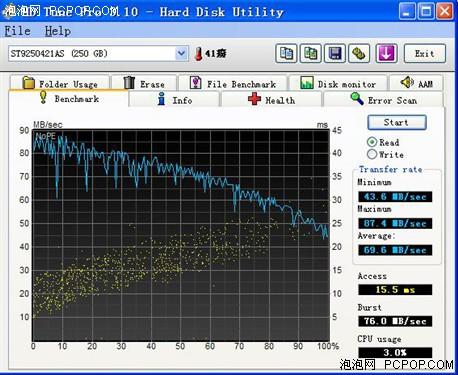Open the AAM speaker tab
The width and height of the screenshot is (458, 375).
coord(416,83)
